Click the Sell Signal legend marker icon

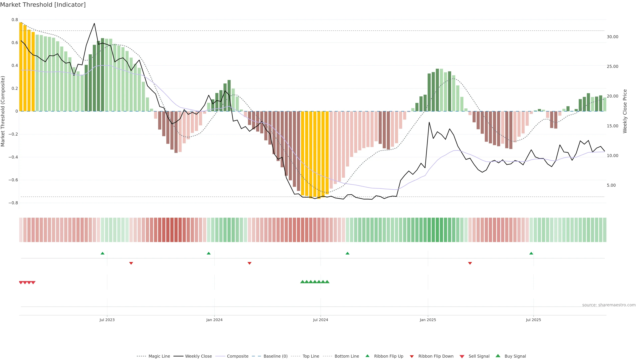coord(462,356)
